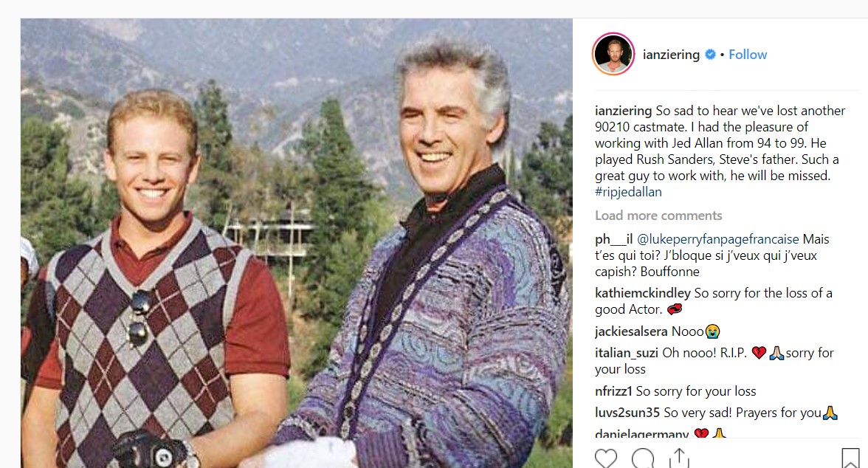View italian_suzi's profile
This screenshot has height=468, width=868.
[627, 353]
